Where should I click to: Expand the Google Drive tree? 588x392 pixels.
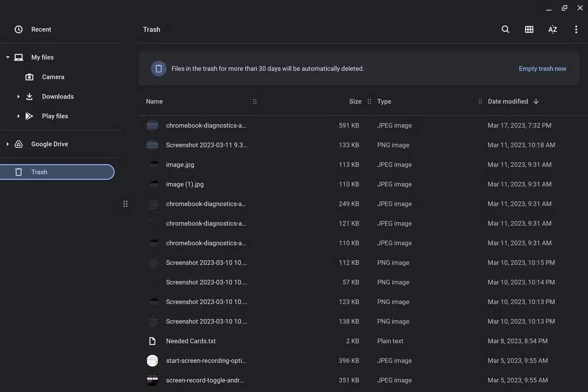point(7,144)
